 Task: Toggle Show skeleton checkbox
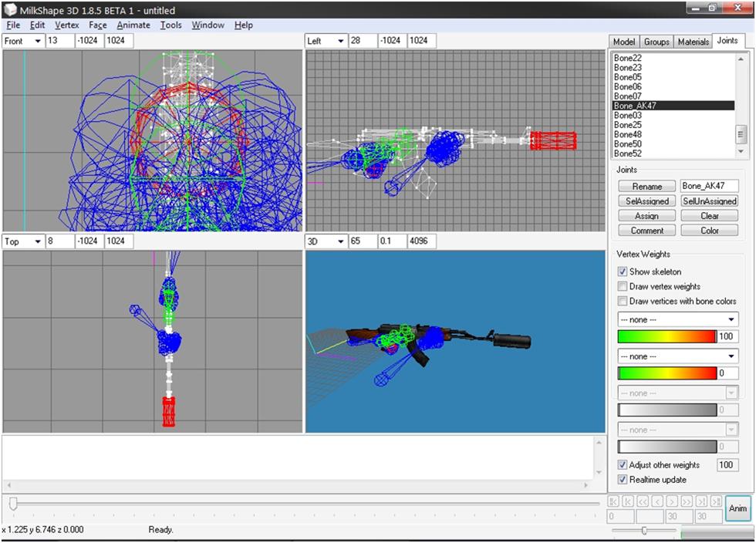pyautogui.click(x=623, y=271)
